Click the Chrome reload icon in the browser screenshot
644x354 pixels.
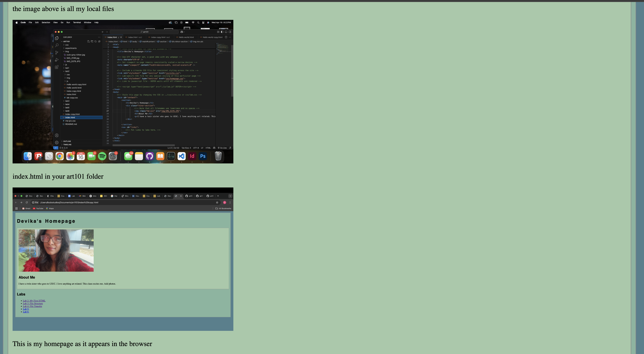point(27,202)
